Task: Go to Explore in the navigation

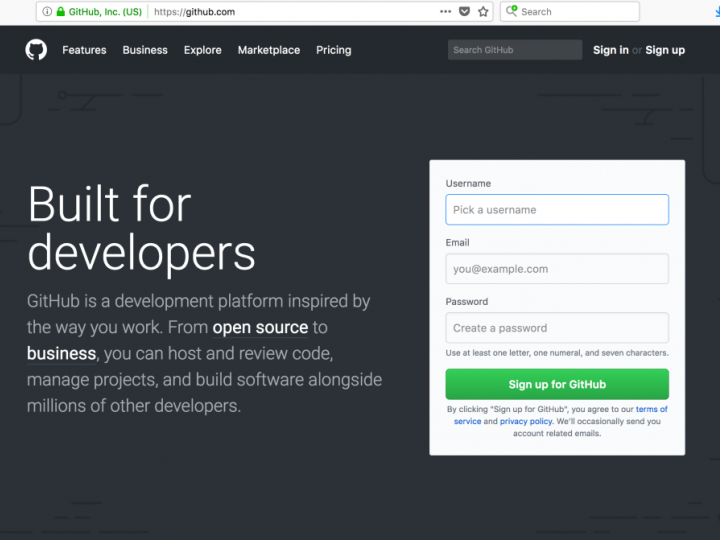Action: point(202,50)
